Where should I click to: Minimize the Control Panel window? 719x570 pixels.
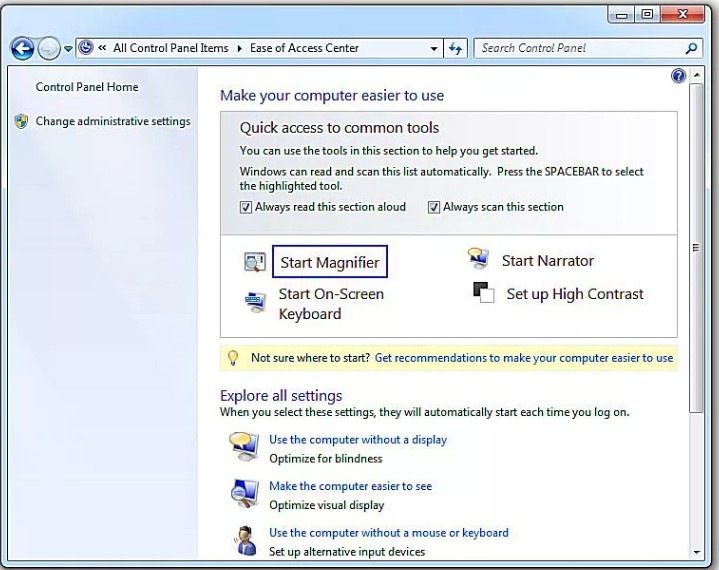click(x=621, y=15)
